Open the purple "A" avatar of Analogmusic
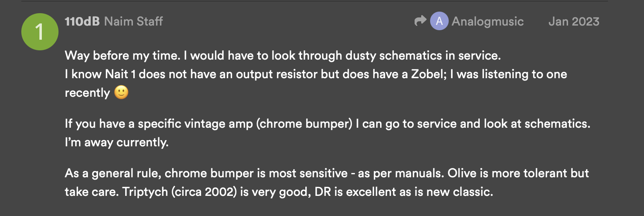Viewport: 644px width, 216px height. [x=439, y=21]
